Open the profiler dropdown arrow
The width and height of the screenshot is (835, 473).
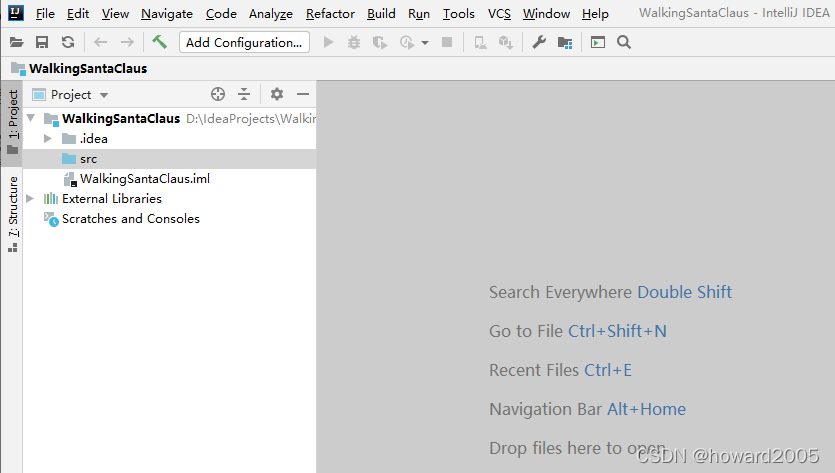pyautogui.click(x=425, y=43)
